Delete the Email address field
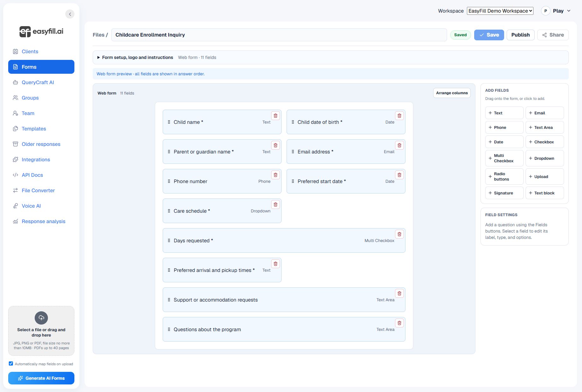Image resolution: width=582 pixels, height=392 pixels. tap(399, 145)
